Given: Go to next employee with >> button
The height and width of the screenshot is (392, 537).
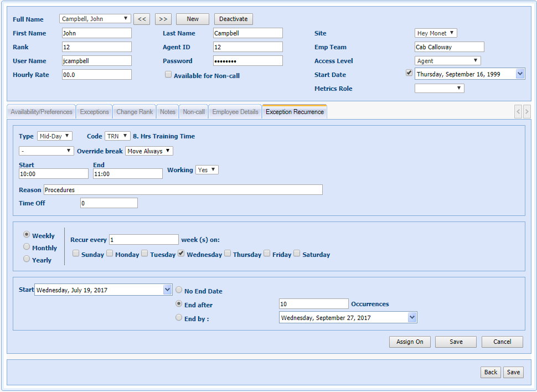Looking at the screenshot, I should click(163, 19).
